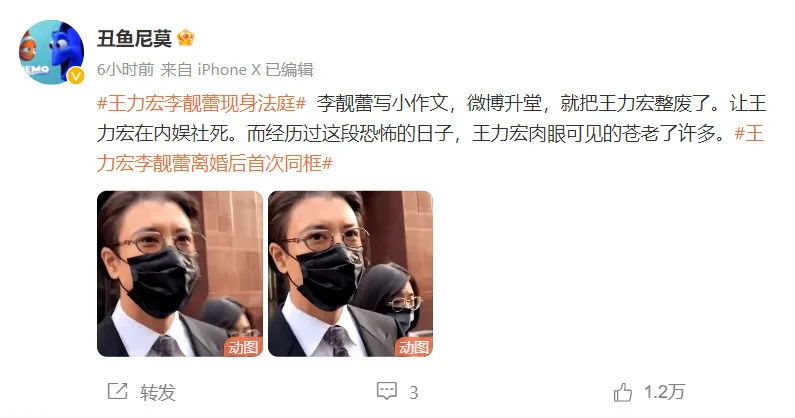Click the iPhone X source link
Screen dimensions: 795x418
click(229, 69)
